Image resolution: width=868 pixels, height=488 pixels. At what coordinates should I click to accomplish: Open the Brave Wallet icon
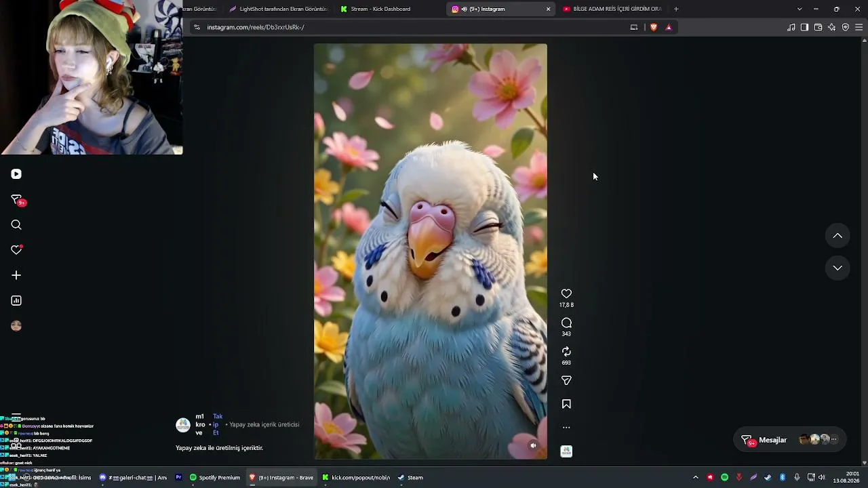818,27
